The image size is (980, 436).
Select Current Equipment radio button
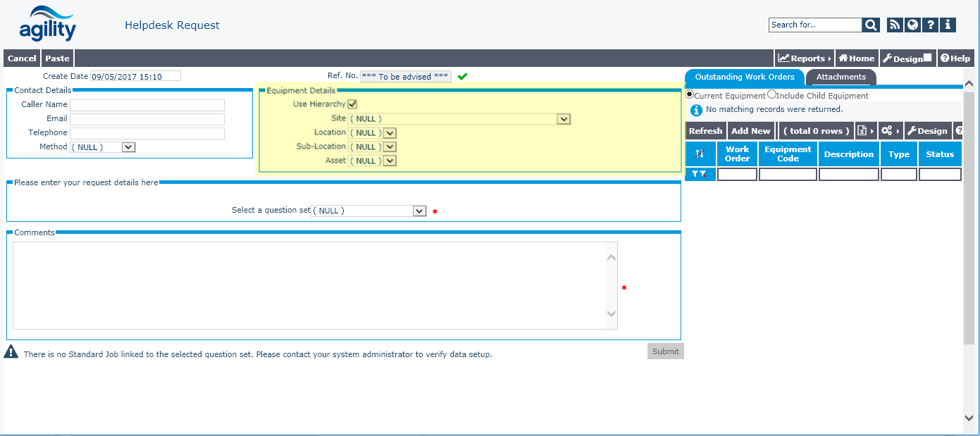coord(690,95)
